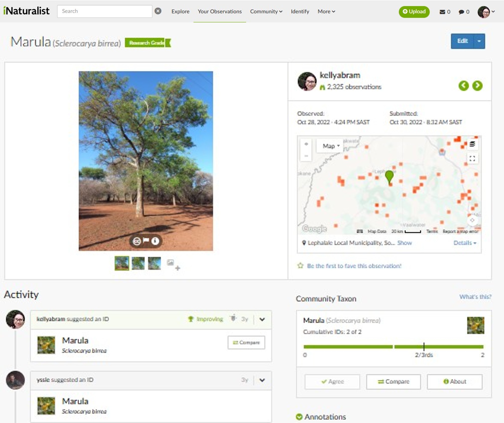This screenshot has height=423, width=504.
Task: Zoom in on the map
Action: tap(306, 144)
